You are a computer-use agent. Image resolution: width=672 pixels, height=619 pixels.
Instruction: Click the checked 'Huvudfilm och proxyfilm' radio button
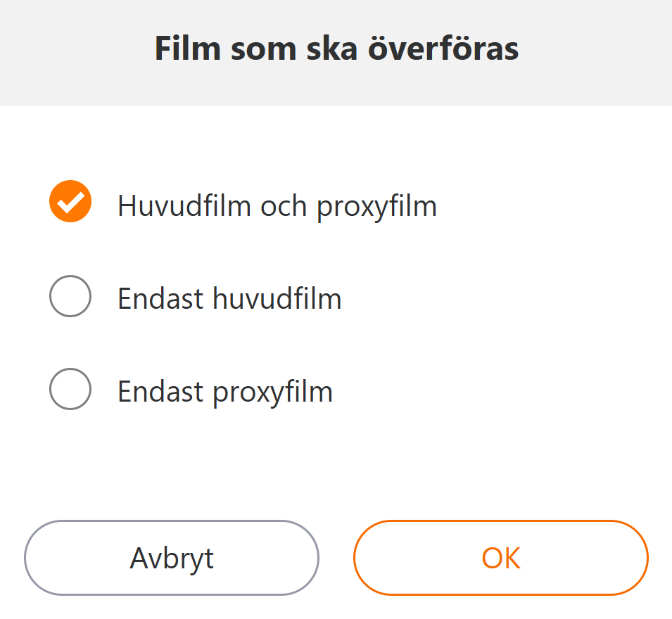point(70,202)
